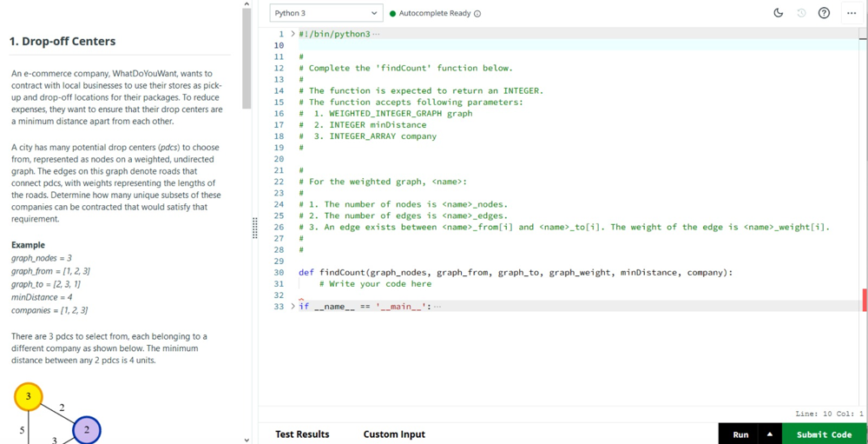The image size is (868, 444).
Task: Switch to the Custom Input tab
Action: click(394, 434)
